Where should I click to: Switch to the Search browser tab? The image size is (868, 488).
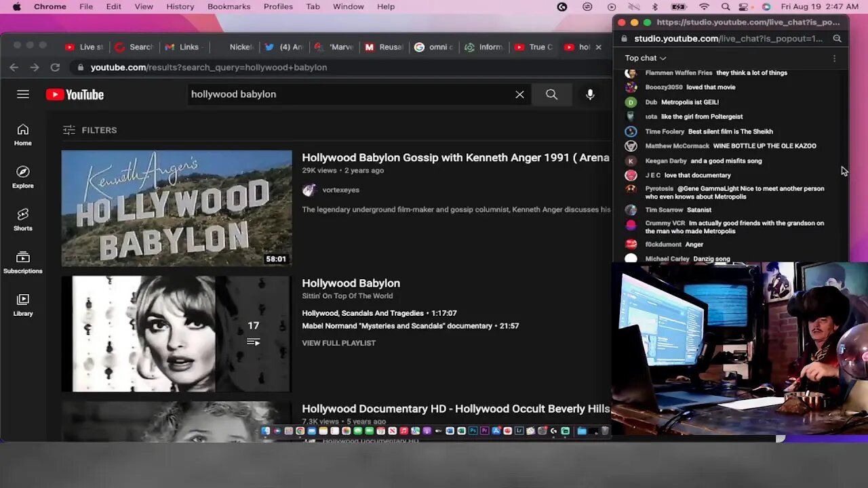[134, 47]
